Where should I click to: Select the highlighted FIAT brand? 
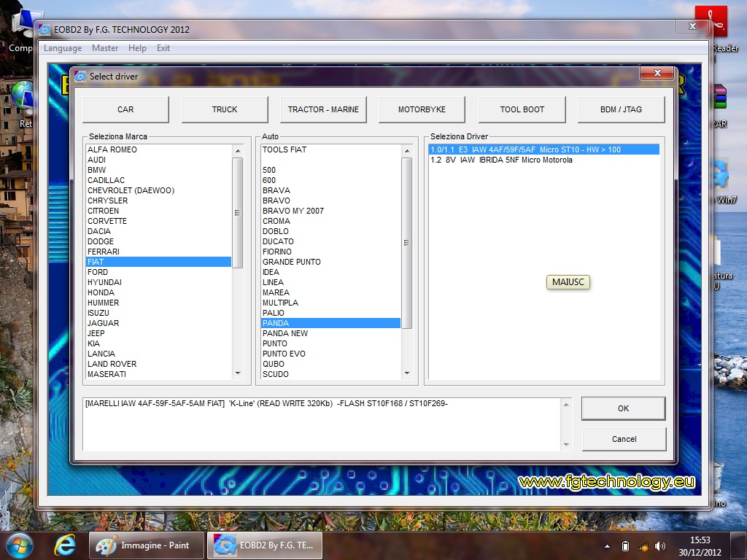(158, 262)
